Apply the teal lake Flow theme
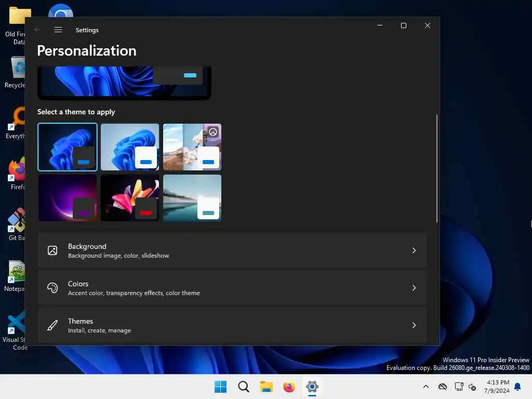The width and height of the screenshot is (532, 399). coord(192,198)
